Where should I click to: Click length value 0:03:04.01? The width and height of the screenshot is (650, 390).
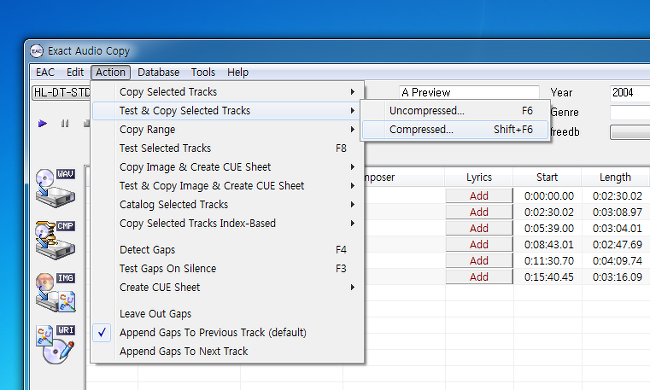pyautogui.click(x=617, y=228)
